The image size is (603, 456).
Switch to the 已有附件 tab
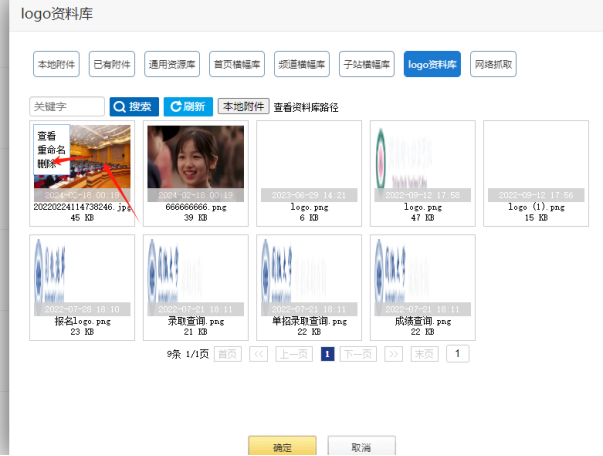[x=111, y=64]
